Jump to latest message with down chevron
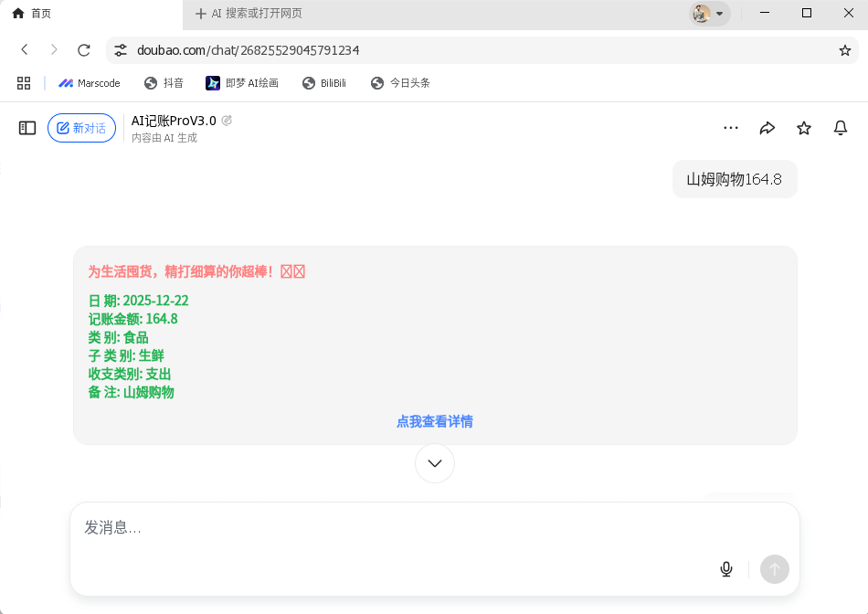This screenshot has width=868, height=614. (x=435, y=463)
